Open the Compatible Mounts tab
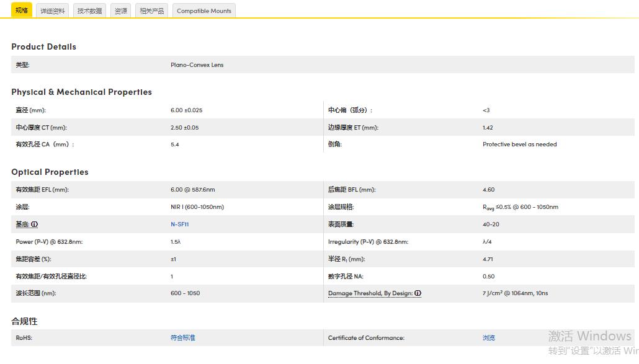Image resolution: width=639 pixels, height=364 pixels. point(204,11)
